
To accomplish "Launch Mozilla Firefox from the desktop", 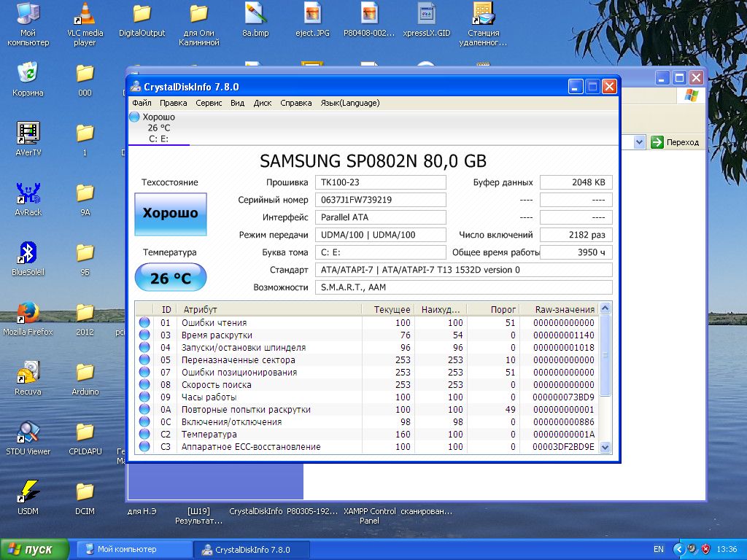I will click(28, 313).
